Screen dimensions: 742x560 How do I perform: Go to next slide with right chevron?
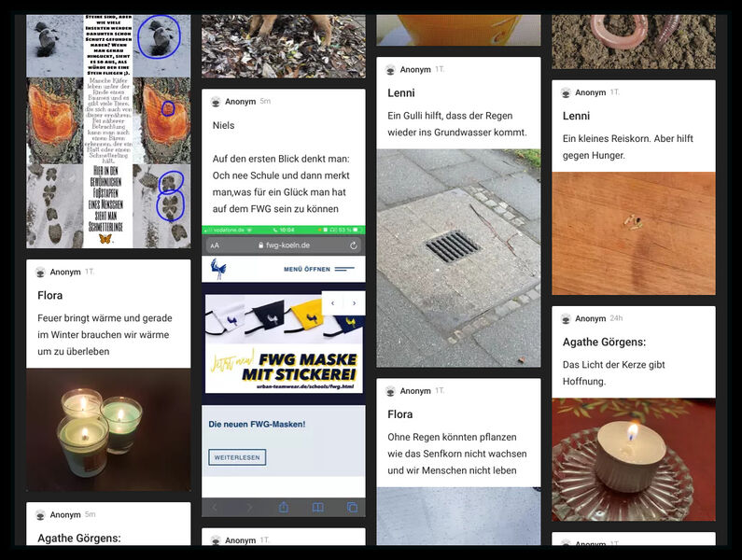[x=354, y=303]
